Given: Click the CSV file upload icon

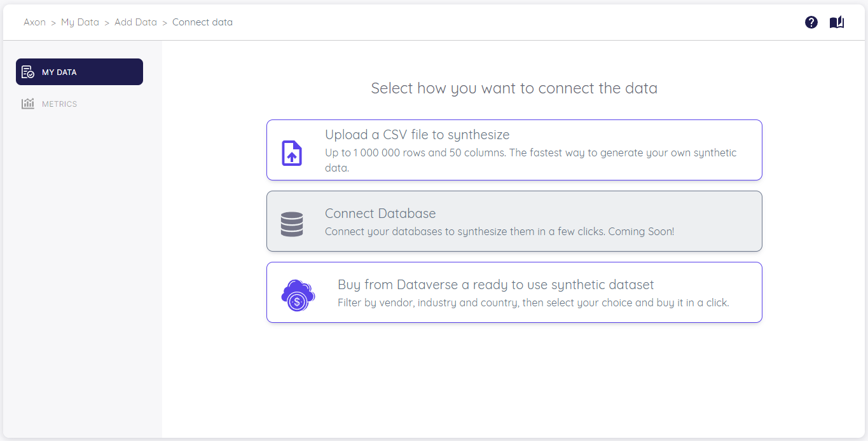Looking at the screenshot, I should 292,153.
